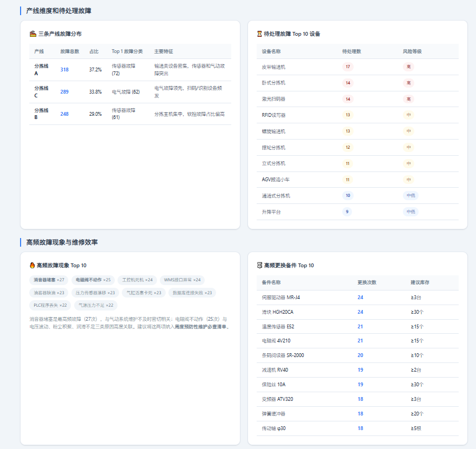Click the 13 pending badge for 螺旋输送机
The width and height of the screenshot is (476, 449).
[348, 131]
